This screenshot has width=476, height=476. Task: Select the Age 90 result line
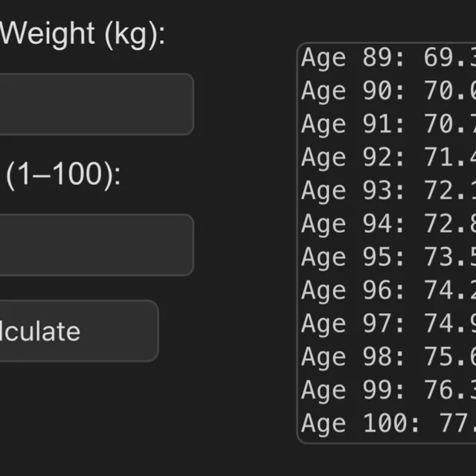pyautogui.click(x=387, y=91)
